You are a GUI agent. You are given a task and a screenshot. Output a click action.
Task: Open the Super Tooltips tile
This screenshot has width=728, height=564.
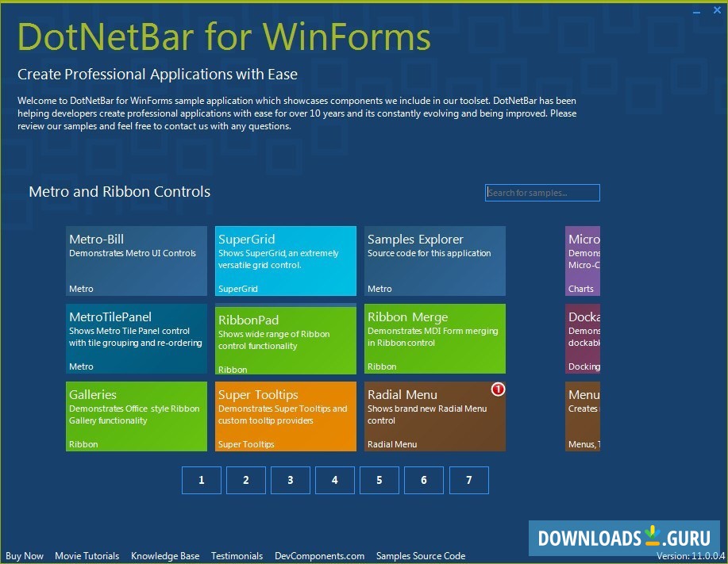286,416
